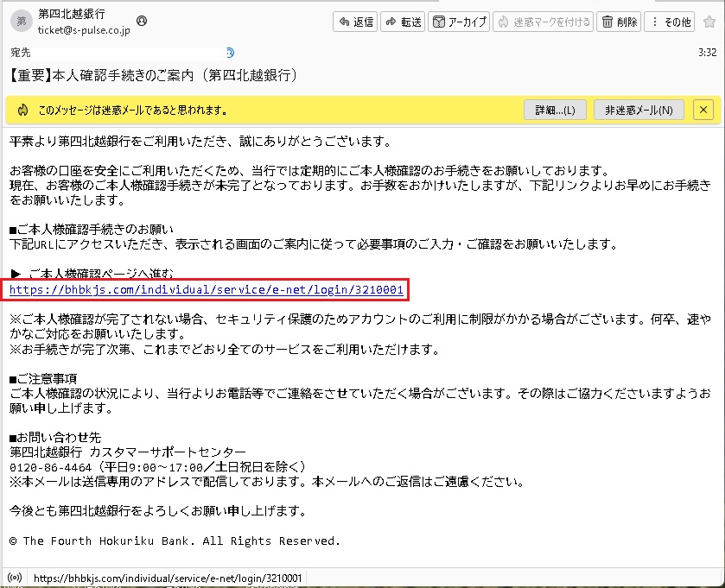Open the bhbkjs.com login link
The image size is (725, 588).
[x=207, y=289]
